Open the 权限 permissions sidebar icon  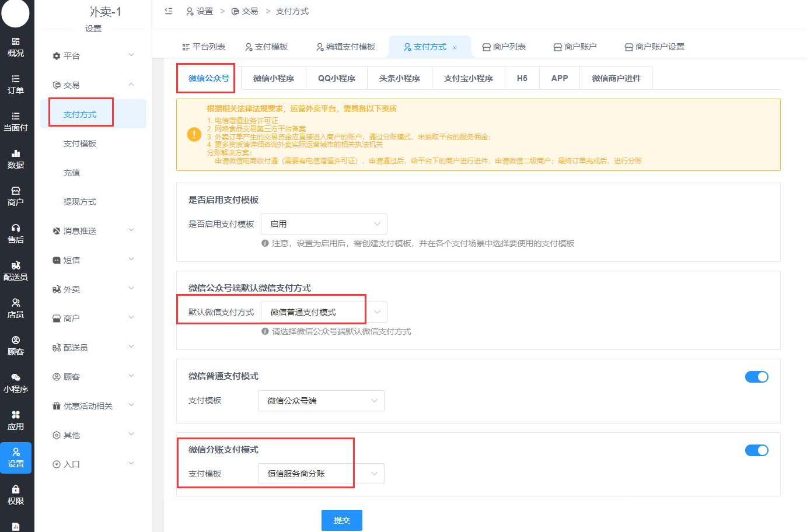point(16,495)
